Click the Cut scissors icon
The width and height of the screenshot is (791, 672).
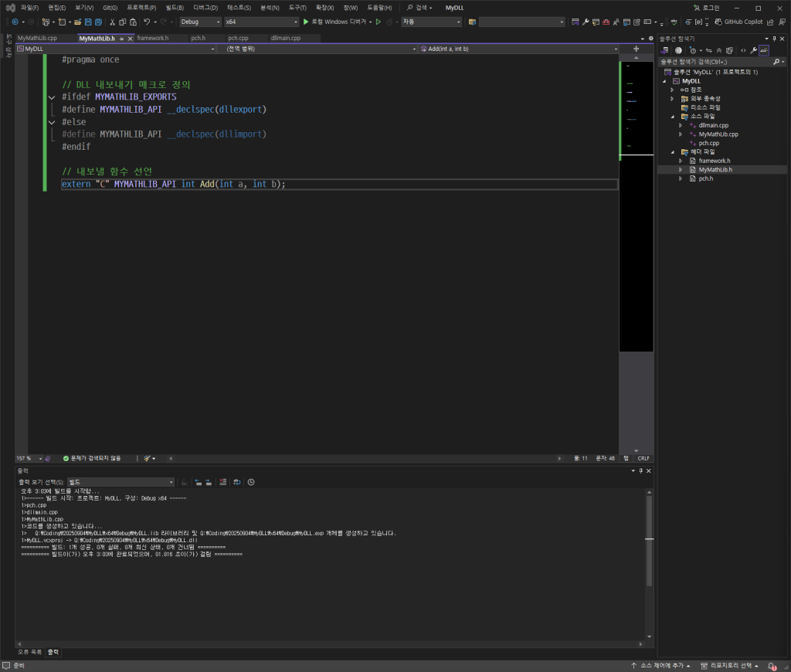click(x=112, y=22)
